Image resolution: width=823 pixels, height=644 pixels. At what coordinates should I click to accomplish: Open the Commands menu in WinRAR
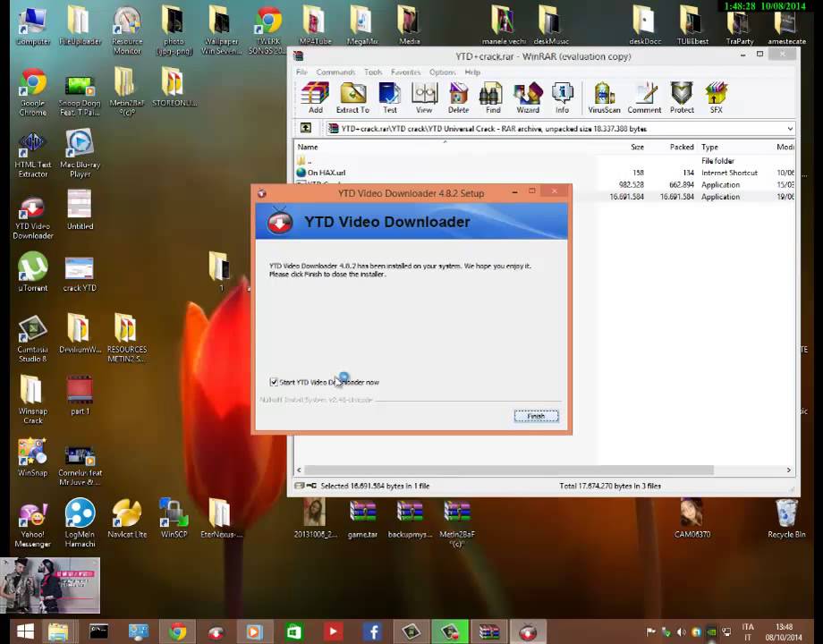click(x=335, y=72)
